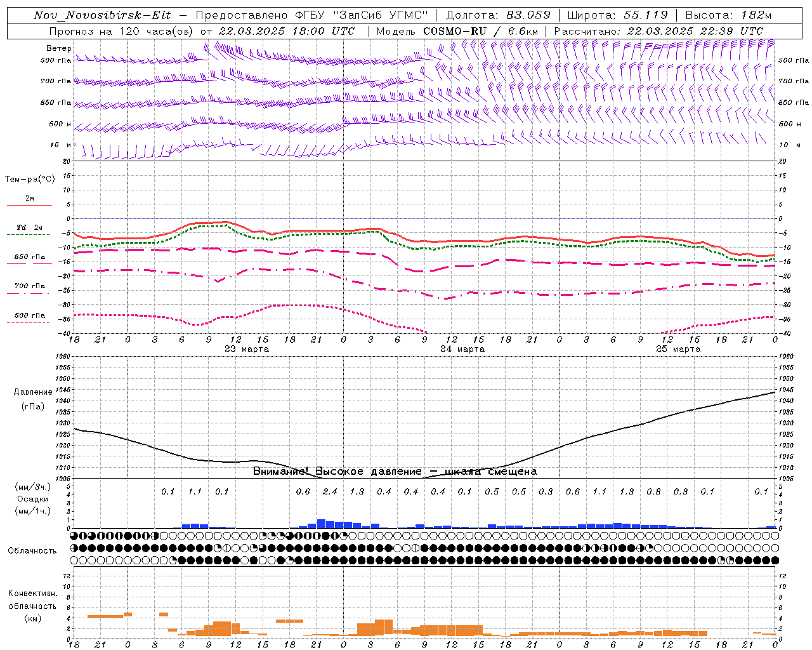Select the 24 марта date label
Screen dimensions: 812x650
pos(462,349)
